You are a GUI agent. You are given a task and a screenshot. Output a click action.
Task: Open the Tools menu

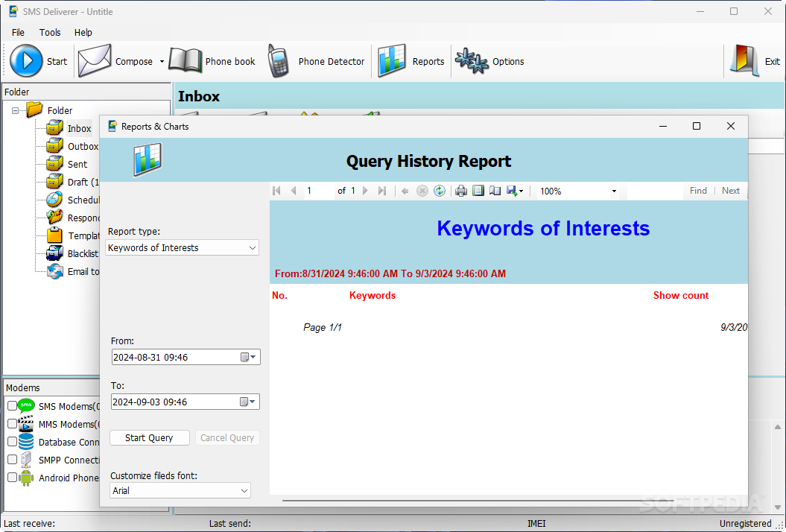(x=50, y=32)
